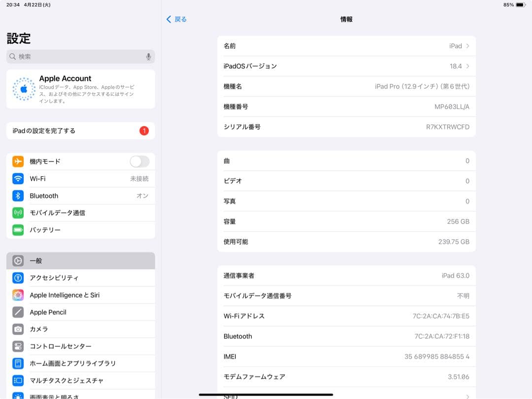Screen dimensions: 532x399
Task: Select the Wi-Fi icon in the sidebar
Action: click(18, 178)
